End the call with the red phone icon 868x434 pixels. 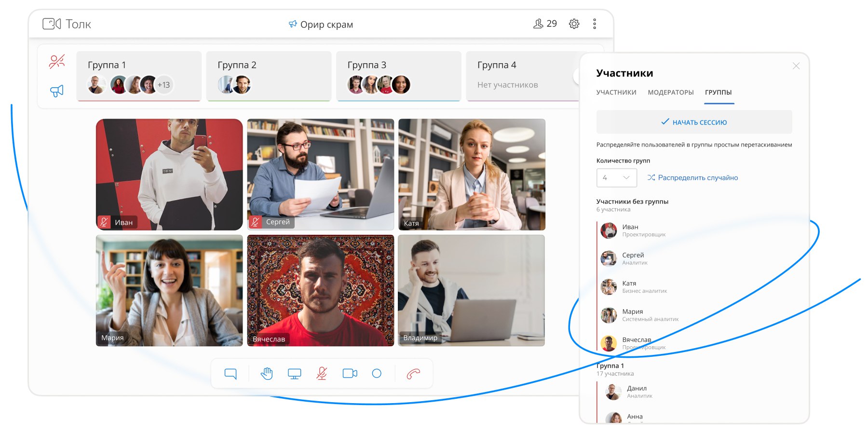pyautogui.click(x=413, y=374)
